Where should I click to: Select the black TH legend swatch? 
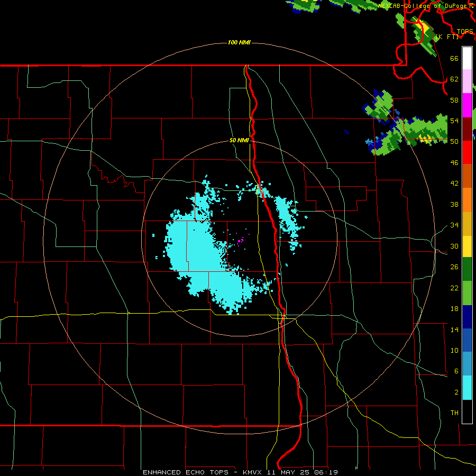(467, 411)
